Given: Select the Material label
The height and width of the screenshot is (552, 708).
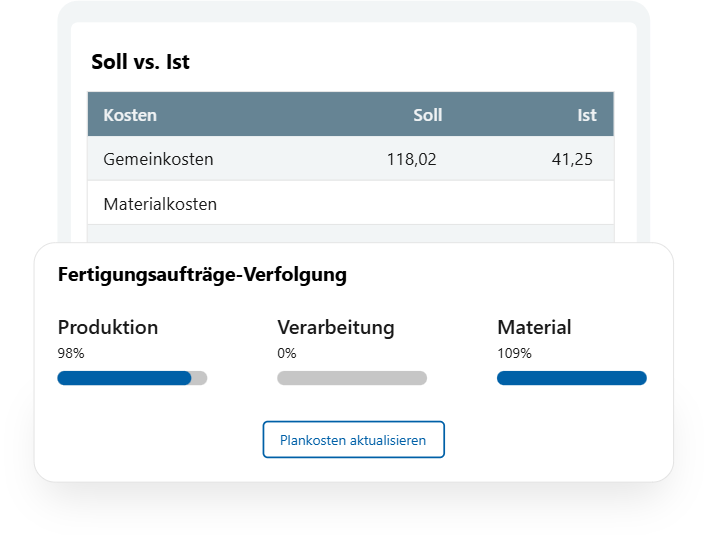Looking at the screenshot, I should [534, 327].
